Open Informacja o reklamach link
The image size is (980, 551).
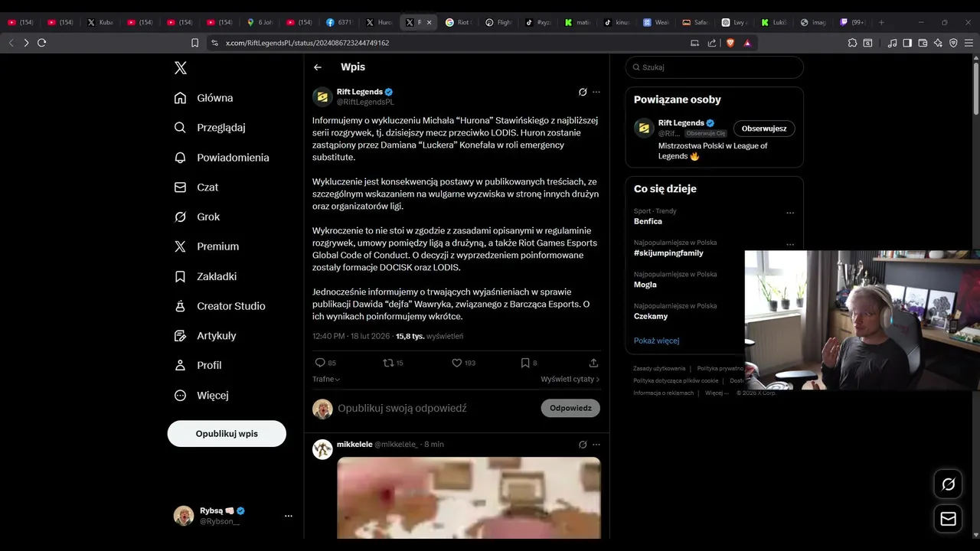click(x=663, y=393)
